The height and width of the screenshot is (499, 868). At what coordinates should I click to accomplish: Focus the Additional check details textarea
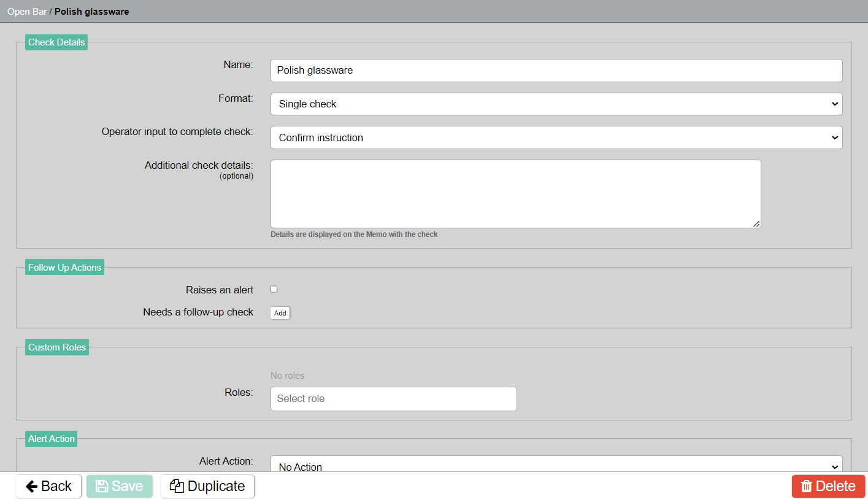515,193
